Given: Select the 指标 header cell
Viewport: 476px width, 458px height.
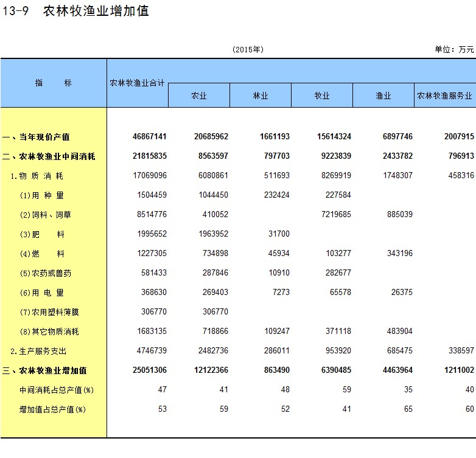Looking at the screenshot, I should [x=54, y=83].
